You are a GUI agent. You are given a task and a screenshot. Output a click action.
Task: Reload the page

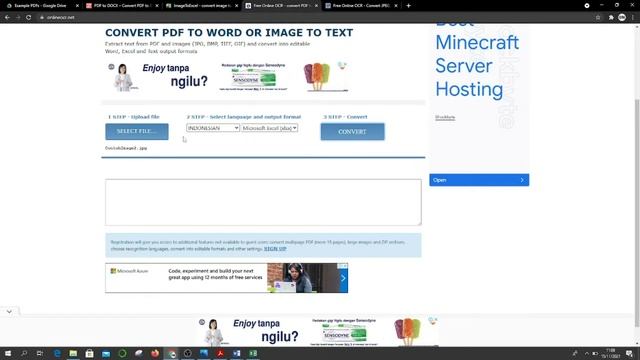click(29, 18)
